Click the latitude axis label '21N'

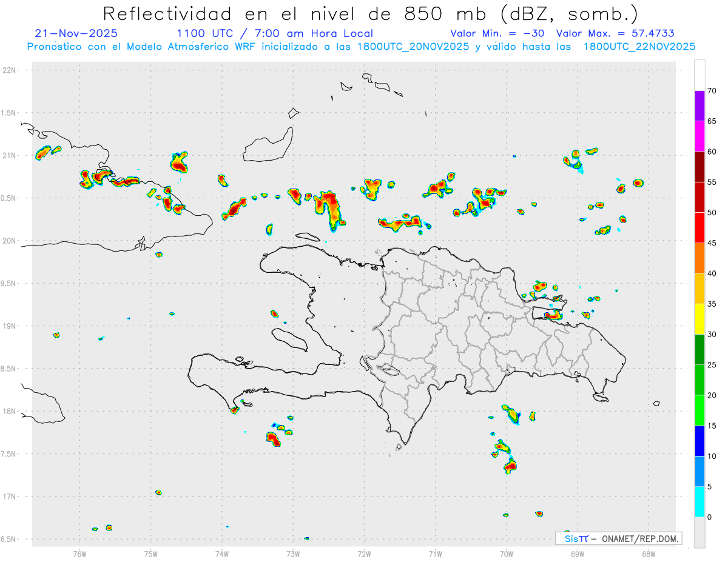coord(10,156)
